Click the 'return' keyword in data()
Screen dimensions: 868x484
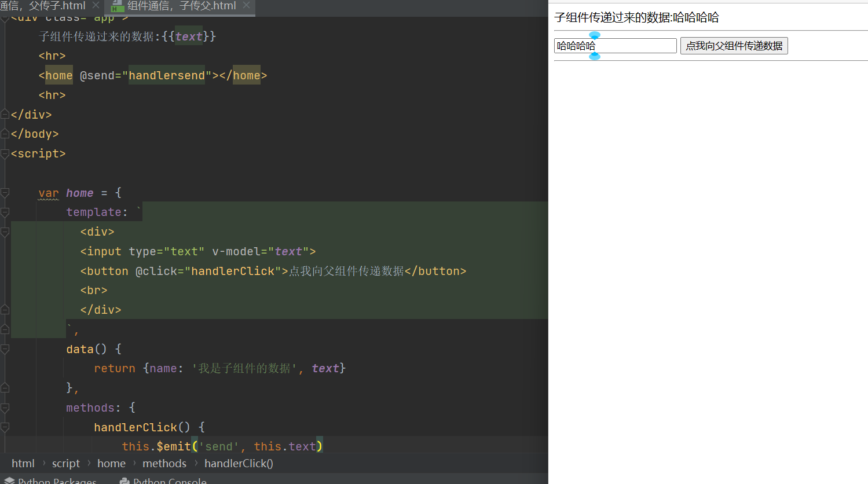click(115, 368)
